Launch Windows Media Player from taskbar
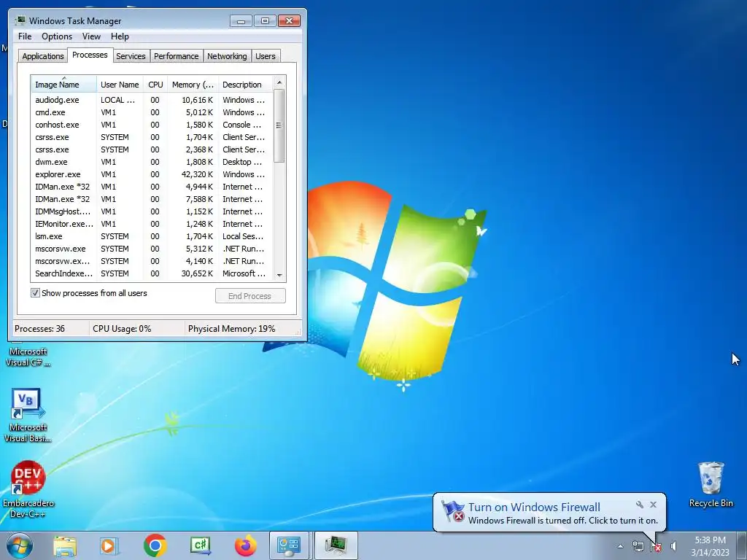Viewport: 747px width, 560px height. click(x=109, y=545)
